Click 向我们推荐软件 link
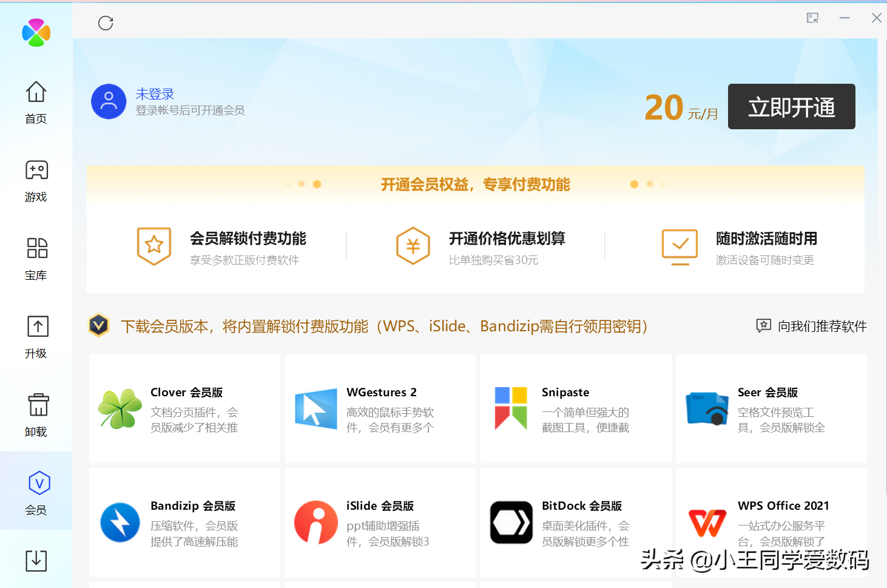This screenshot has height=588, width=887. point(823,326)
